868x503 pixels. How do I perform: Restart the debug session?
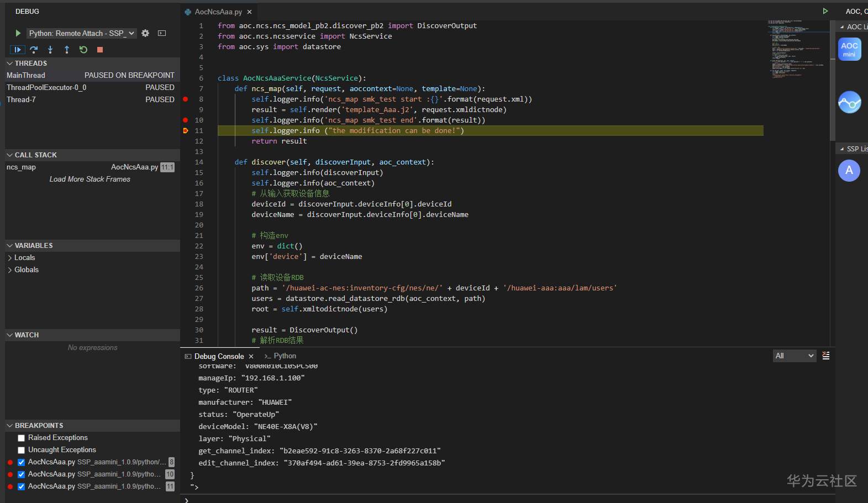83,50
